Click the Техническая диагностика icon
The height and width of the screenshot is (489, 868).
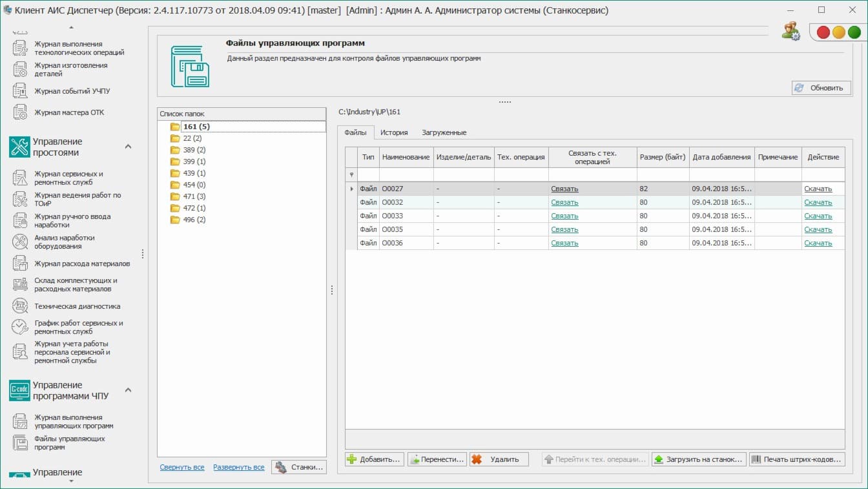20,306
